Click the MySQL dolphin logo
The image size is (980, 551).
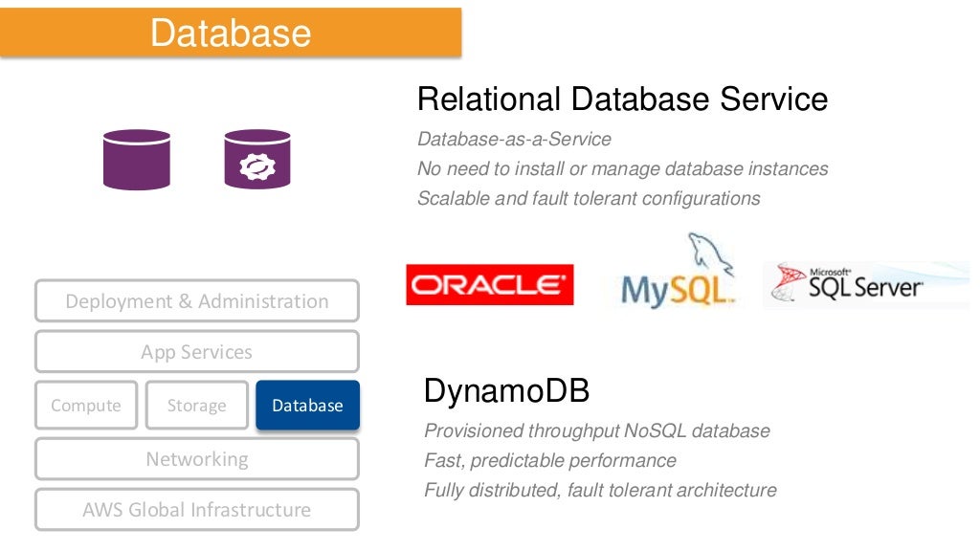point(679,274)
